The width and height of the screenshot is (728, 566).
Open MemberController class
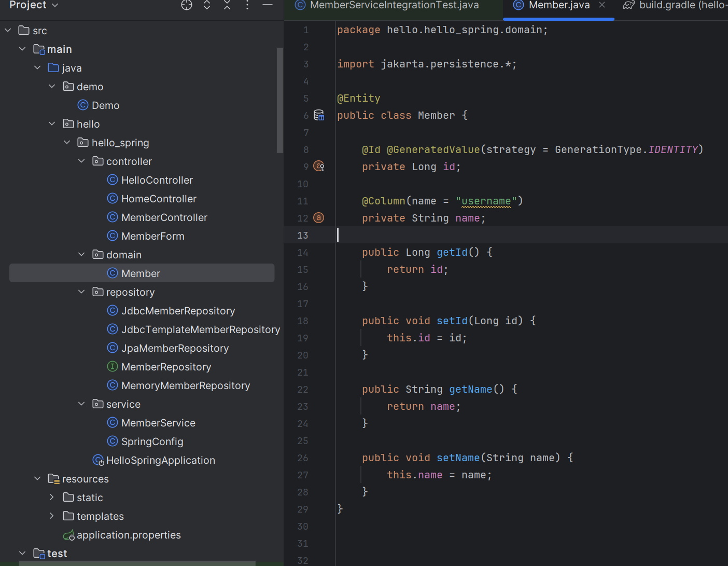[157, 217]
